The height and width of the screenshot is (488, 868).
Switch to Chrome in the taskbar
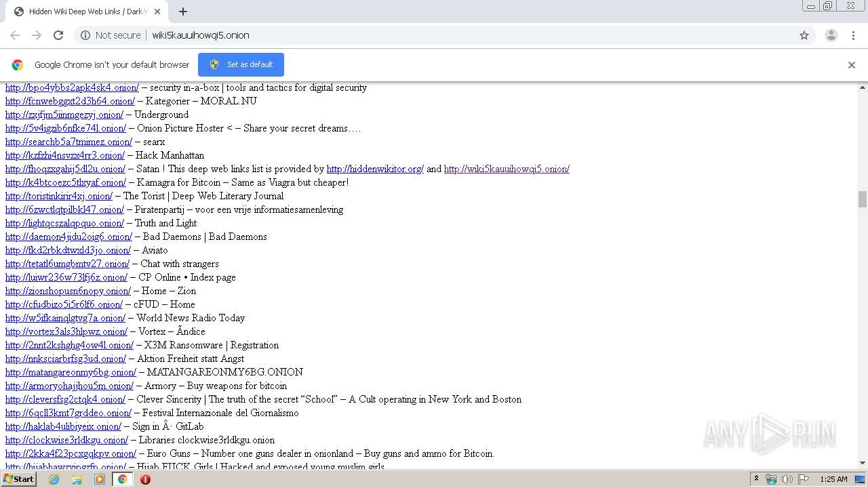click(123, 479)
